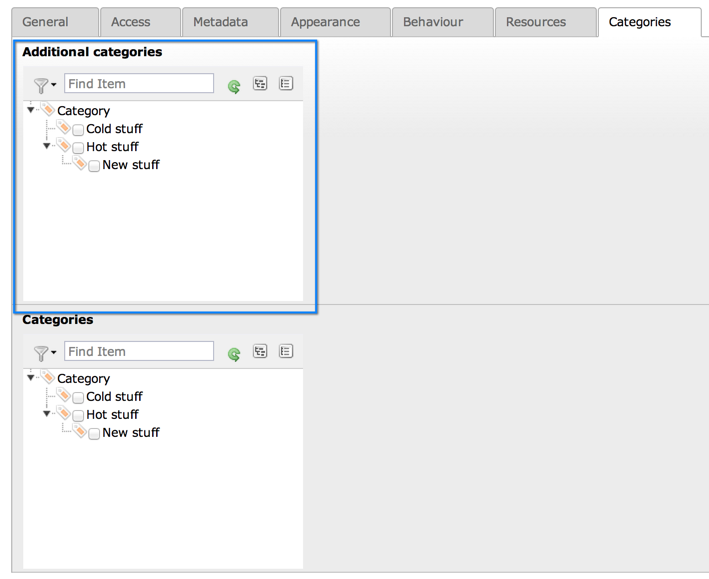The image size is (709, 579).
Task: Click tree view icon in Additional categories toolbar
Action: coord(260,84)
